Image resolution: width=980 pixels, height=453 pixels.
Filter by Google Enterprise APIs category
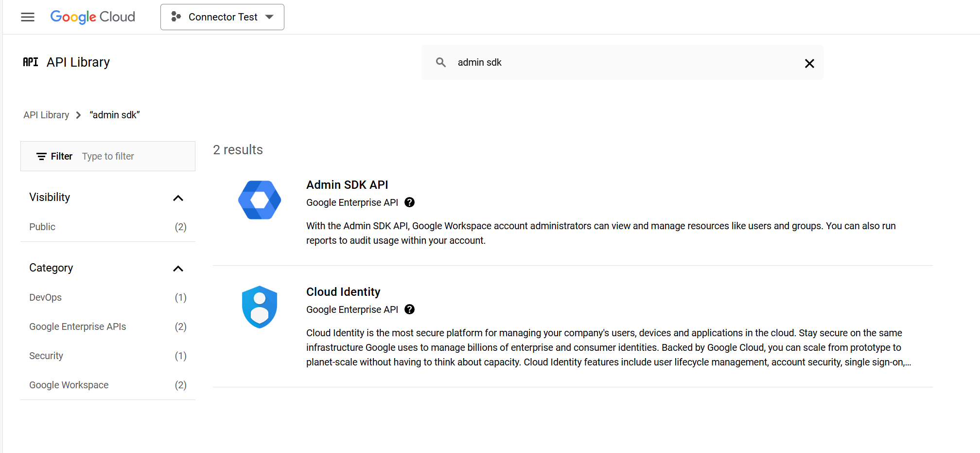(x=108, y=326)
